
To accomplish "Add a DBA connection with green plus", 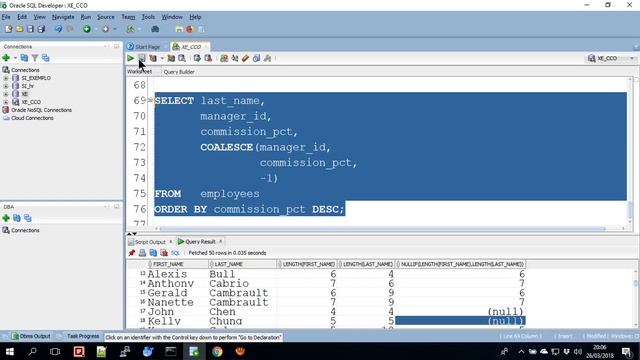I will click(x=6, y=218).
